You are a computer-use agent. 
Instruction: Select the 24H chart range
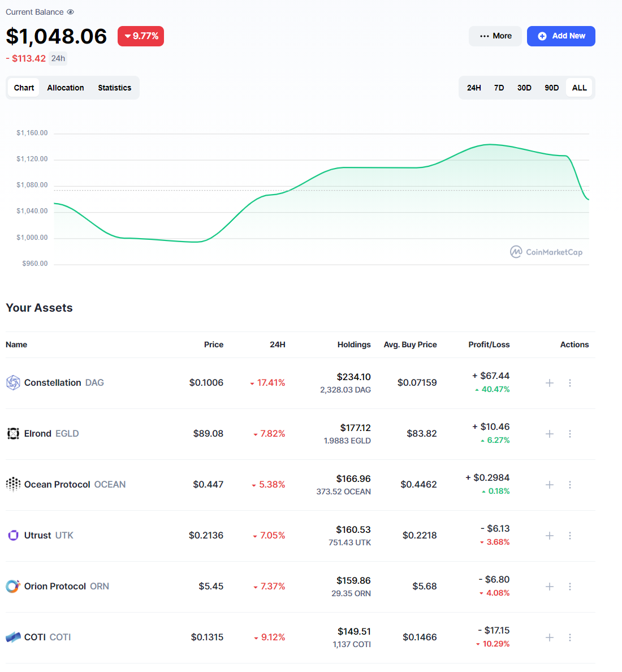pyautogui.click(x=474, y=88)
